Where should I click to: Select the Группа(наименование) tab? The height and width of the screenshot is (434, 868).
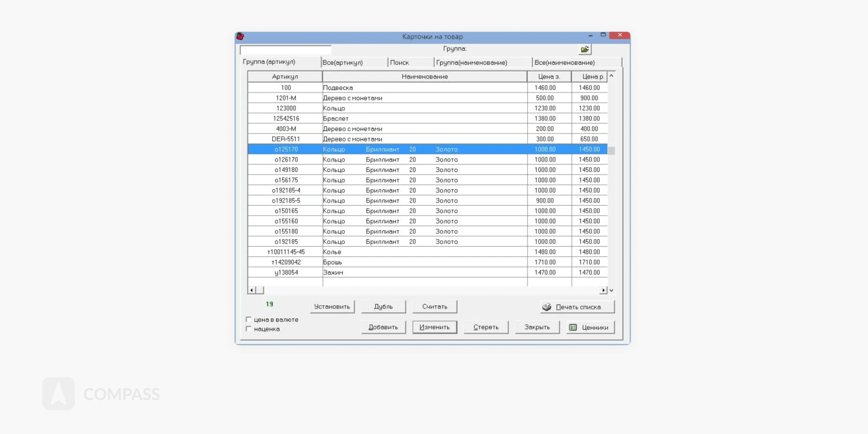click(472, 63)
